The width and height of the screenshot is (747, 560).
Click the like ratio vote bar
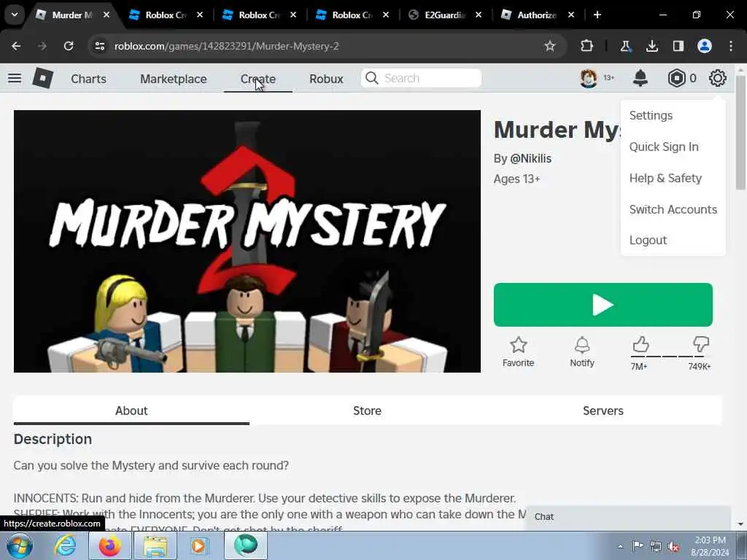670,356
